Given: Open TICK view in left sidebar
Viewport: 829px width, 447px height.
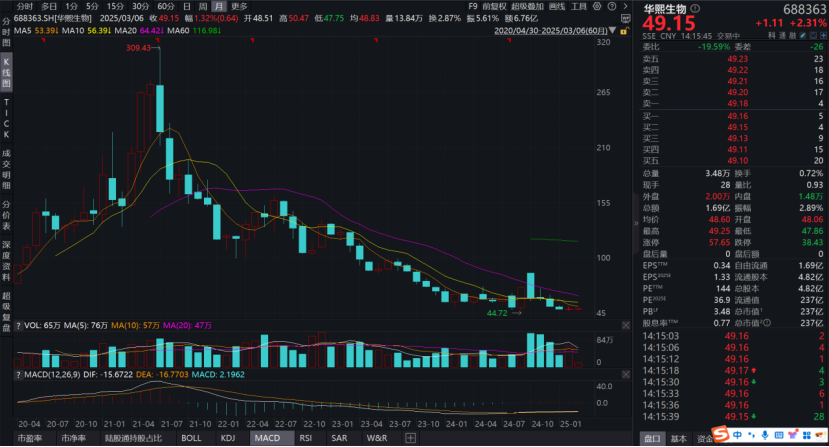Looking at the screenshot, I should click(6, 118).
